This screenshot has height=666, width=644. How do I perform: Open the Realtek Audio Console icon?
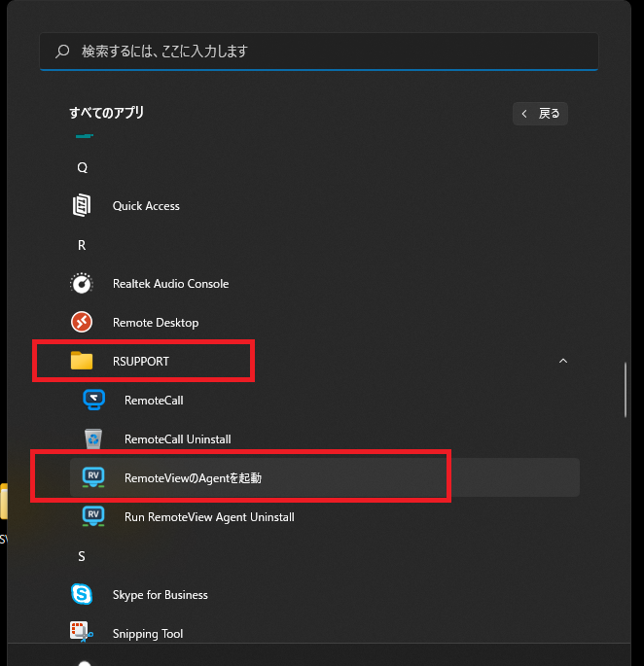coord(81,283)
